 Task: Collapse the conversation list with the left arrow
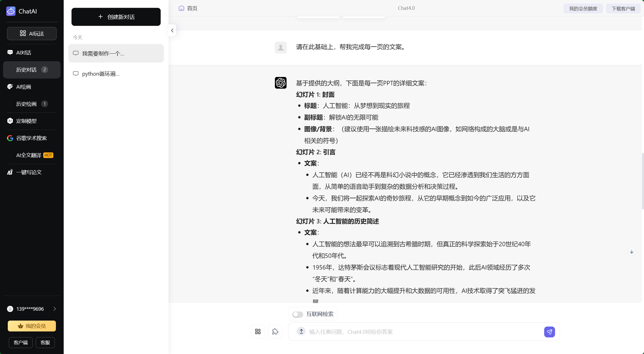pos(172,30)
